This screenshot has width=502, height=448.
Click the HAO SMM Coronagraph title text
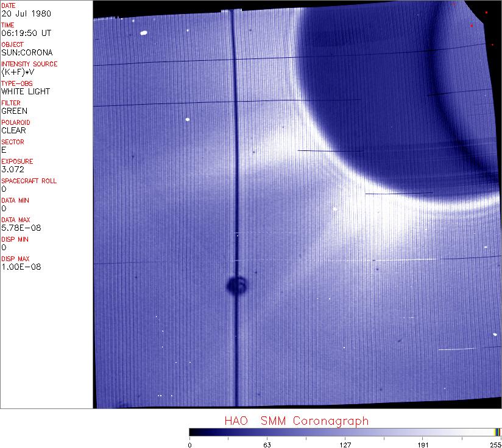(296, 421)
